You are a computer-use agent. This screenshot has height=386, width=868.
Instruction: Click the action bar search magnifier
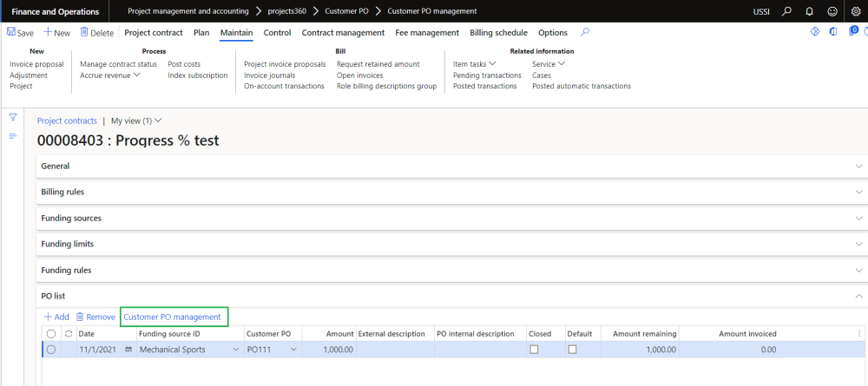585,32
